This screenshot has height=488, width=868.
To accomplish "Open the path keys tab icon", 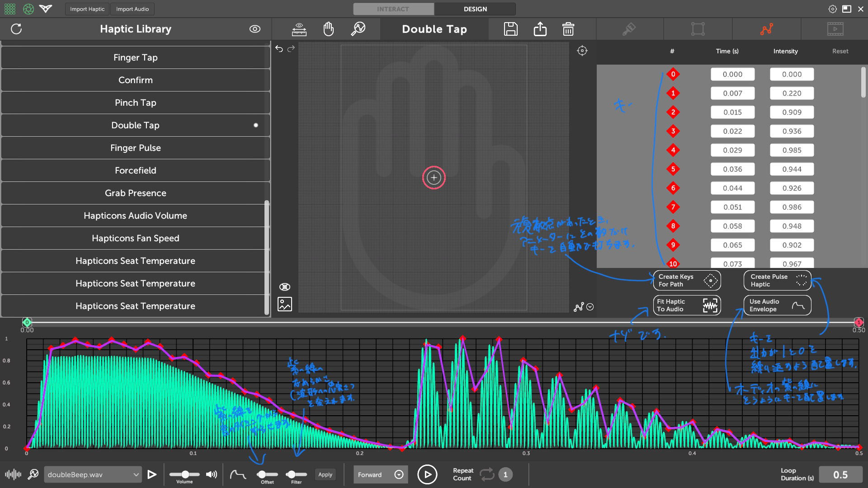I will point(766,29).
